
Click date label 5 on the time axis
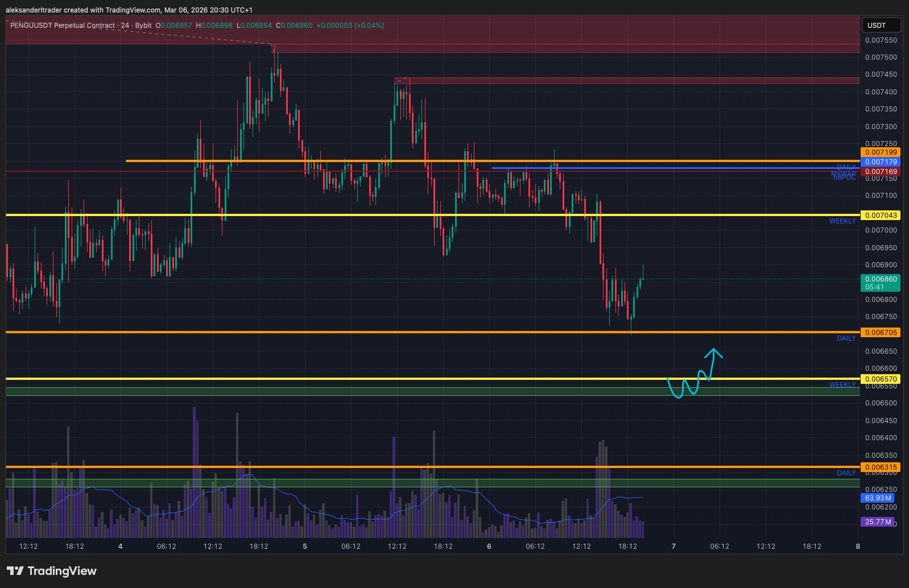(x=305, y=546)
